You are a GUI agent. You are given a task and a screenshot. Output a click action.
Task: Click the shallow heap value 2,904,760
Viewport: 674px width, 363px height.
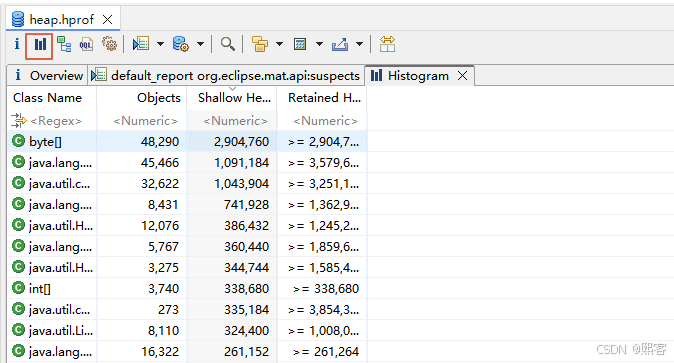point(242,142)
